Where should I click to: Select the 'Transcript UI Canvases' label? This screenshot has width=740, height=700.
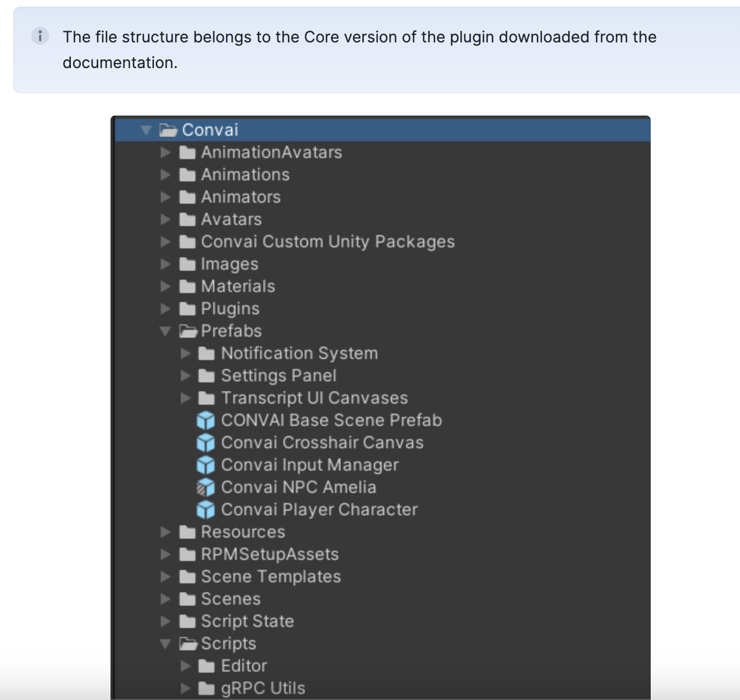pyautogui.click(x=315, y=399)
